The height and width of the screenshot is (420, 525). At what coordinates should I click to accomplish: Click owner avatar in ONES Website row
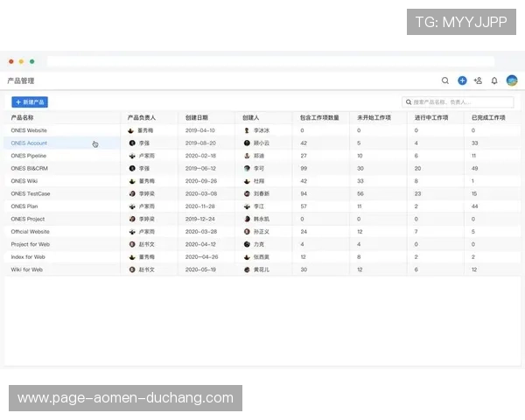click(131, 130)
